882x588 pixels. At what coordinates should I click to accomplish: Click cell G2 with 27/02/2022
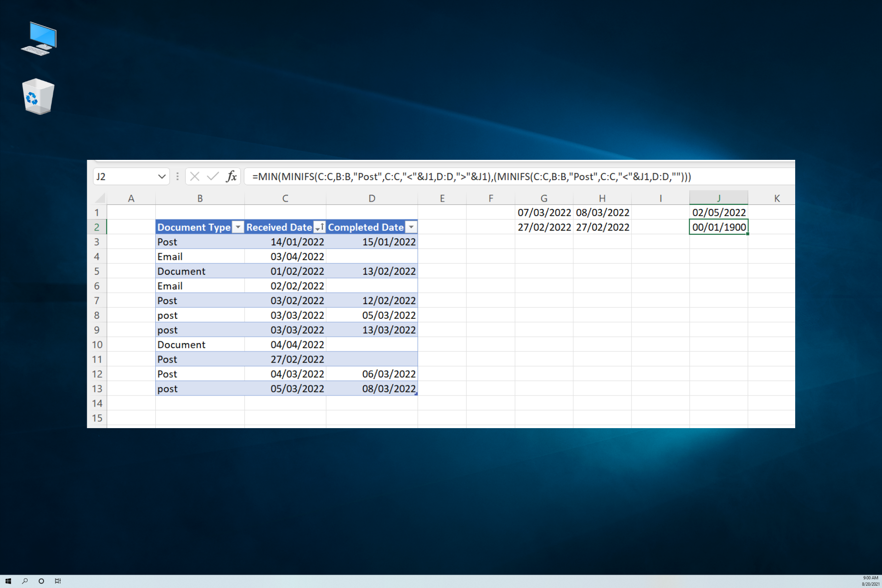(x=544, y=227)
